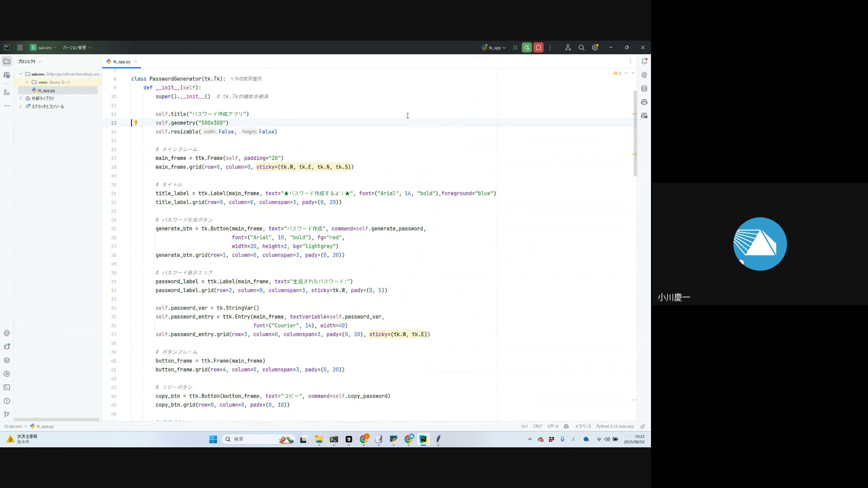Click the editor vertical scrollbar

click(635, 133)
